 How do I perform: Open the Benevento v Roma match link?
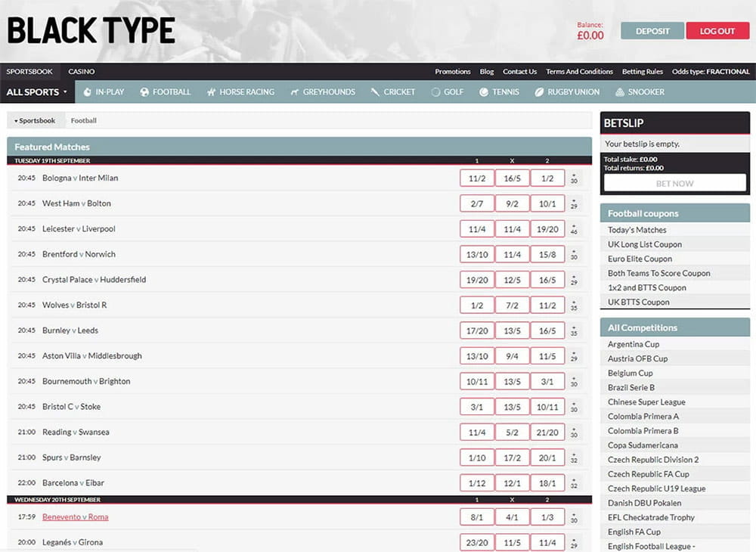(x=75, y=516)
